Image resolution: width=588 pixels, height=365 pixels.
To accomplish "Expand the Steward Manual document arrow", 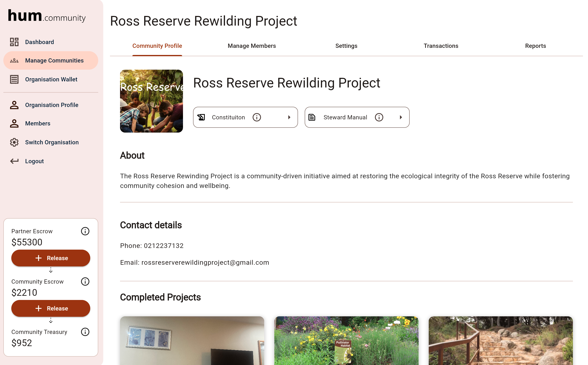I will tap(401, 117).
